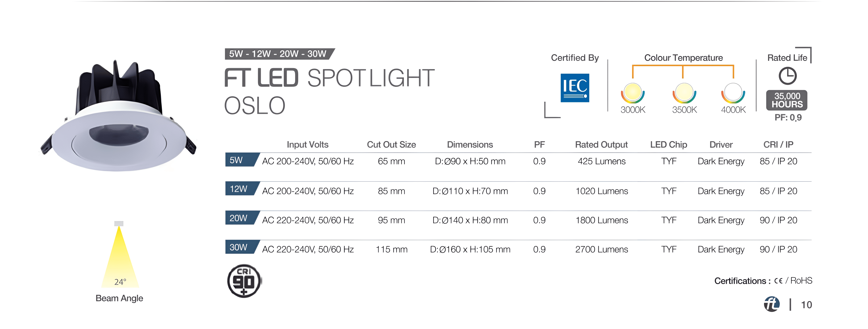Click the Rated Output column header
Viewport: 868px width, 329px height.
click(601, 144)
